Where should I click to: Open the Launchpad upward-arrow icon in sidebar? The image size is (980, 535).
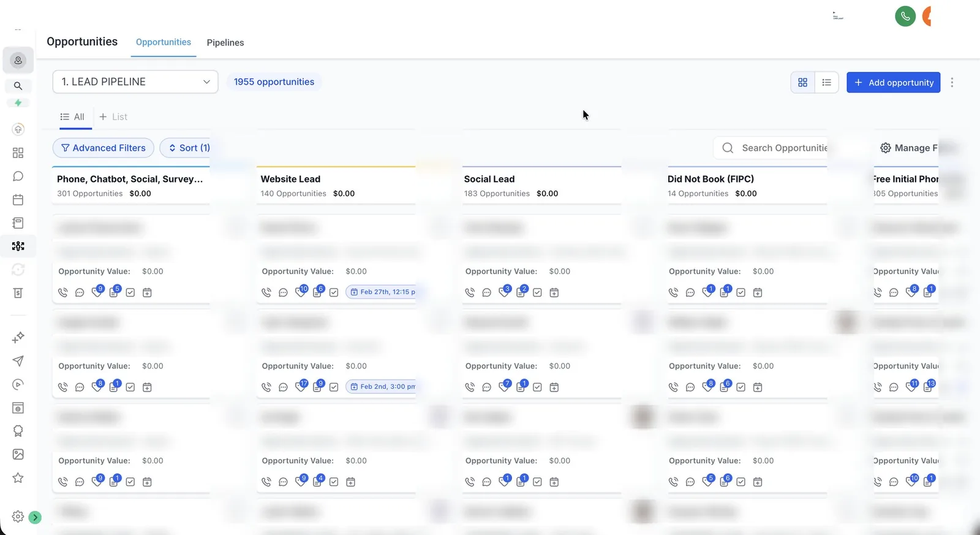click(18, 129)
